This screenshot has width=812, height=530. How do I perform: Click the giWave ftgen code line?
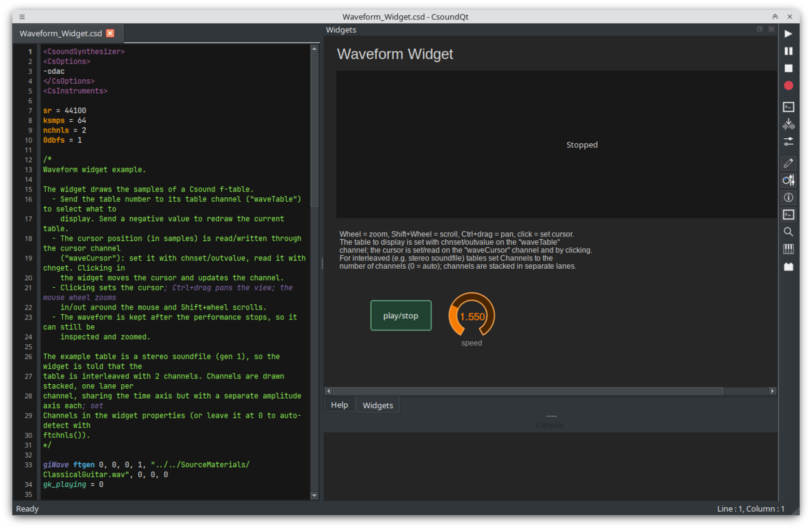point(146,470)
